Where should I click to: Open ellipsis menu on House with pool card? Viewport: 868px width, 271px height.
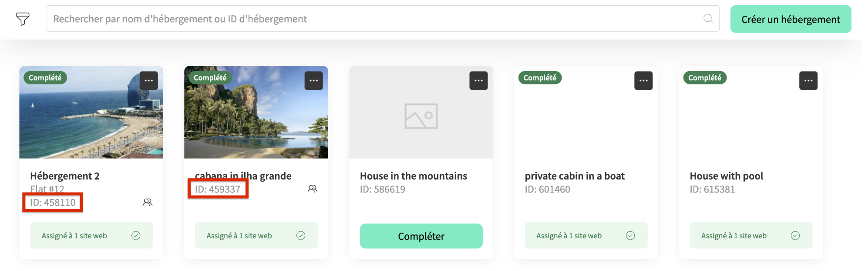tap(808, 80)
